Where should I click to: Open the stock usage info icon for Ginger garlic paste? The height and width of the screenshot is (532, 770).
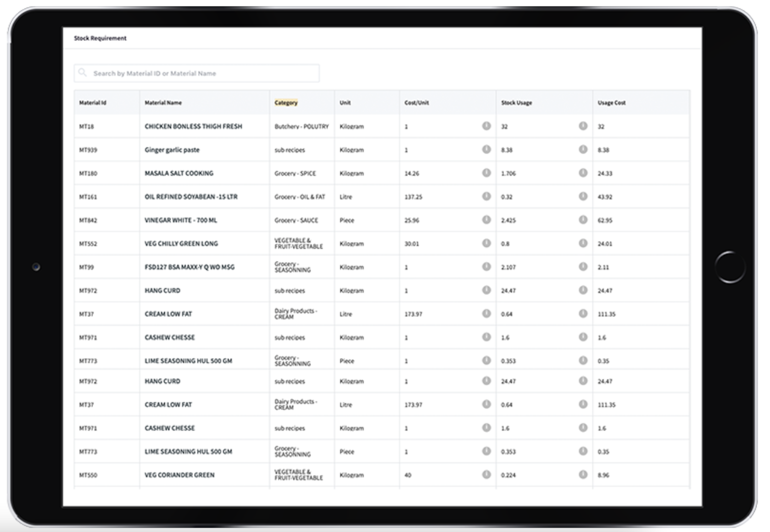pos(583,150)
